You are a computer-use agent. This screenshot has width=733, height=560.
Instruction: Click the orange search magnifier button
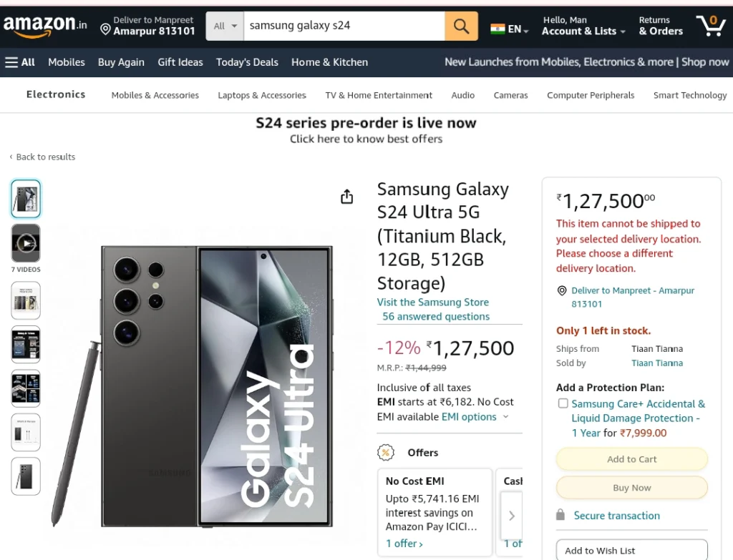click(461, 26)
